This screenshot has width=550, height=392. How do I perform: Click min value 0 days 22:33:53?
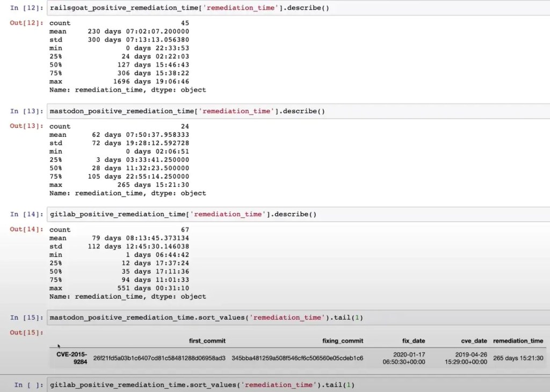coord(157,48)
